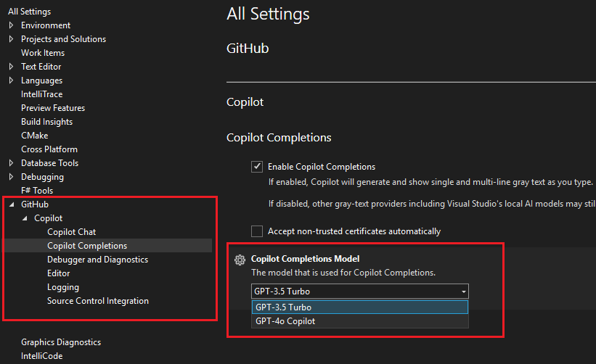The image size is (596, 364).
Task: Expand the Database Tools arrow
Action: point(11,163)
